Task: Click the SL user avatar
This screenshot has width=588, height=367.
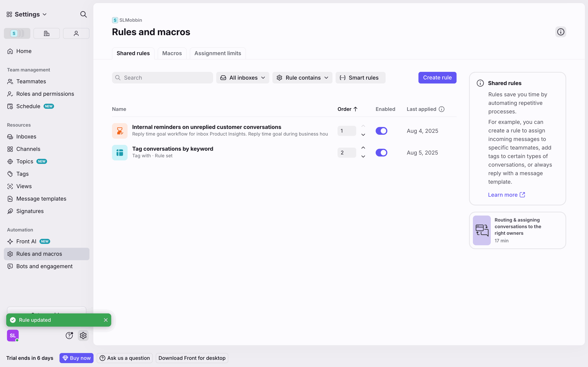Action: (13, 336)
